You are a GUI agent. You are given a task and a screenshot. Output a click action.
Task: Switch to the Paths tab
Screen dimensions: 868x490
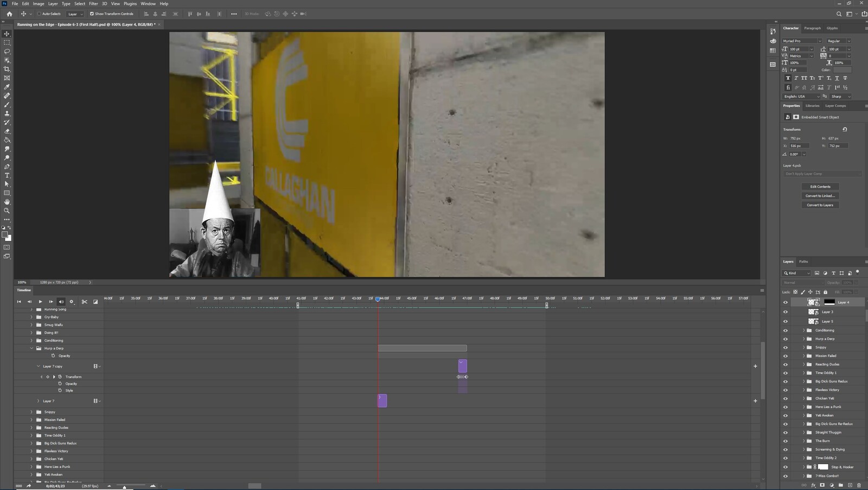(x=803, y=262)
